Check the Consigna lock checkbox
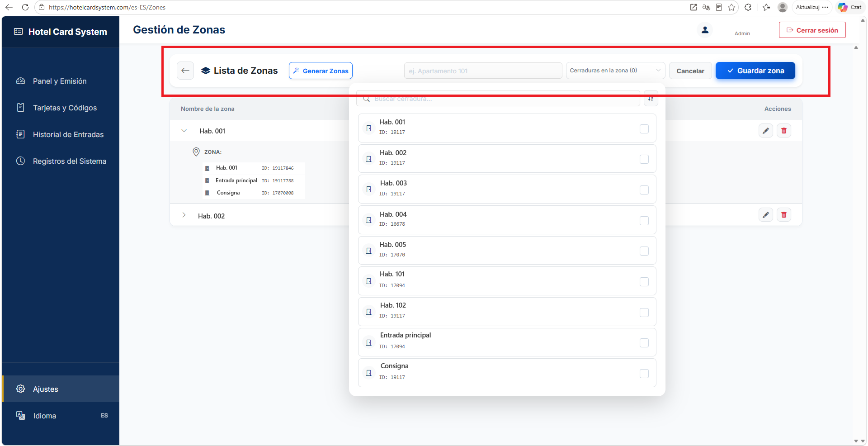 [644, 374]
